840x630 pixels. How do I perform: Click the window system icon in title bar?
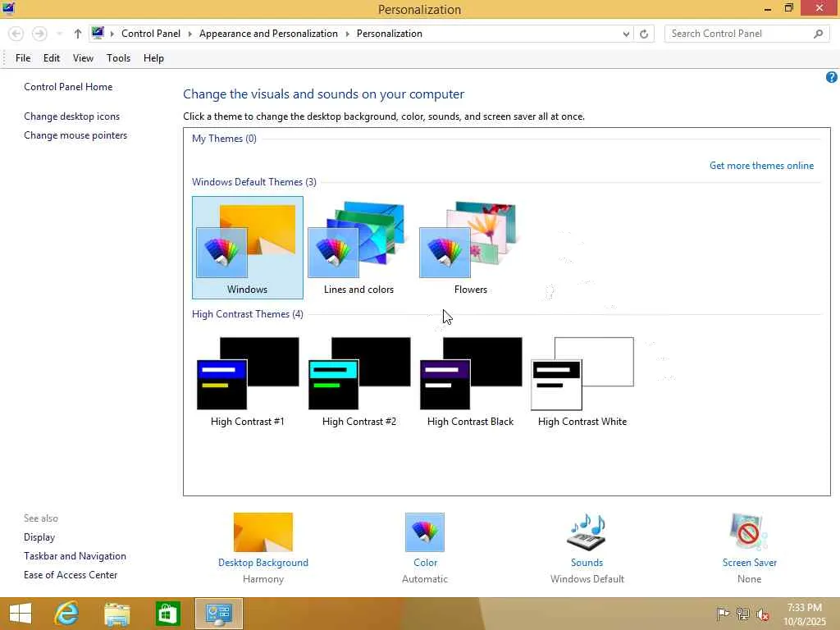coord(8,8)
